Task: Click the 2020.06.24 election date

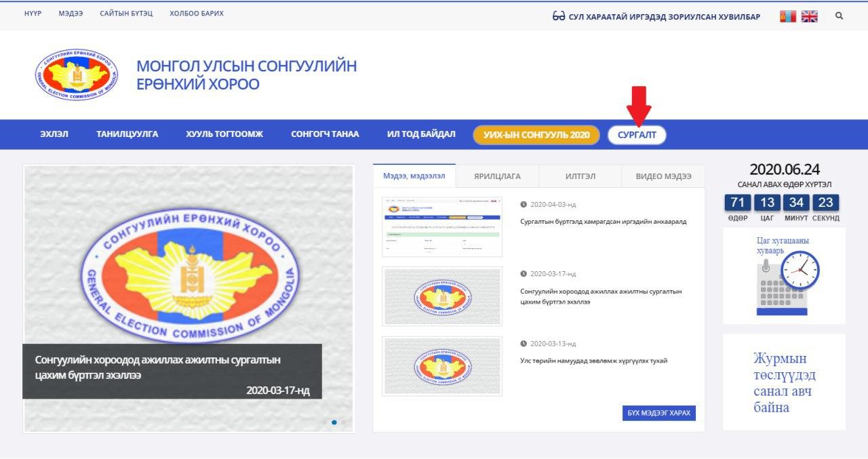Action: tap(785, 169)
